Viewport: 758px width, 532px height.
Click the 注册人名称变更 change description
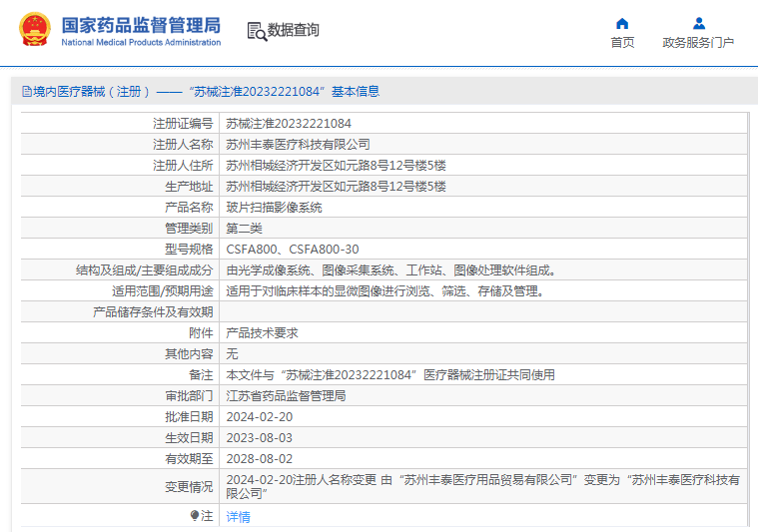tap(482, 486)
